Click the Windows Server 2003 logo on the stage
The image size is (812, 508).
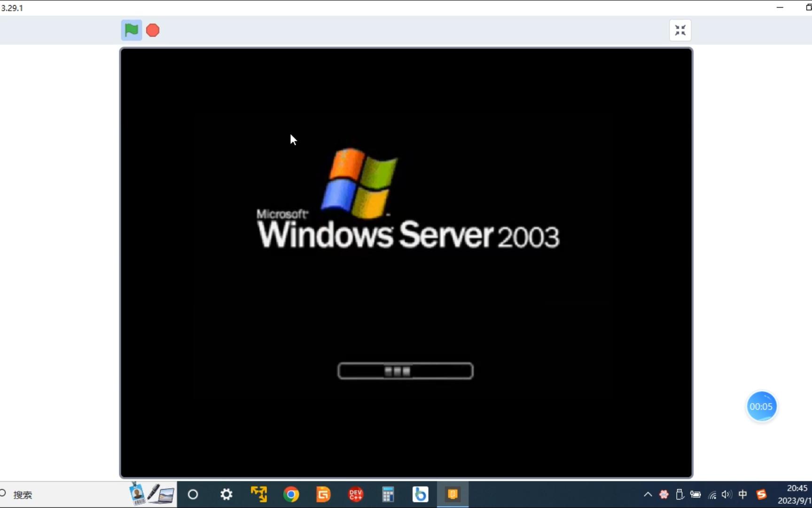[x=408, y=198]
